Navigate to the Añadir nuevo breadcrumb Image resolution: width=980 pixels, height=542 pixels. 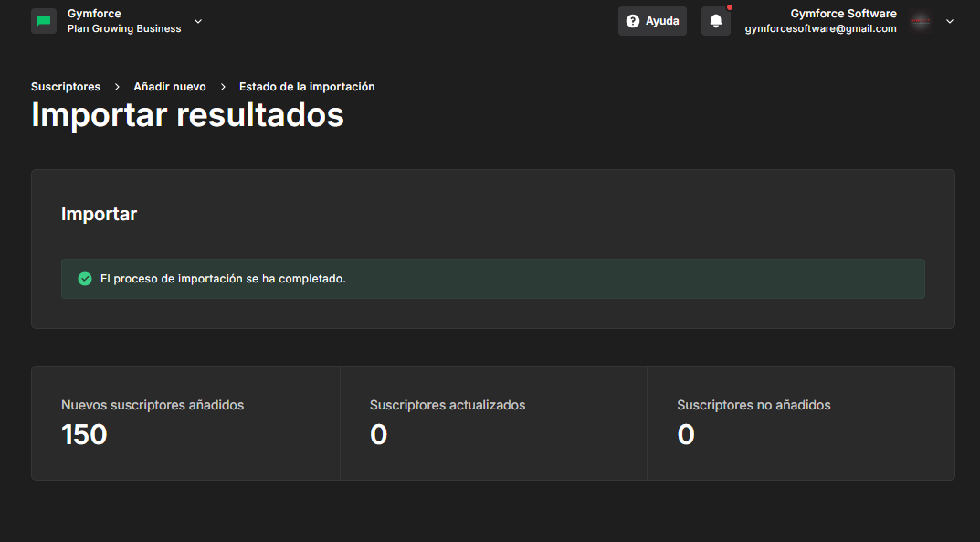coord(170,87)
